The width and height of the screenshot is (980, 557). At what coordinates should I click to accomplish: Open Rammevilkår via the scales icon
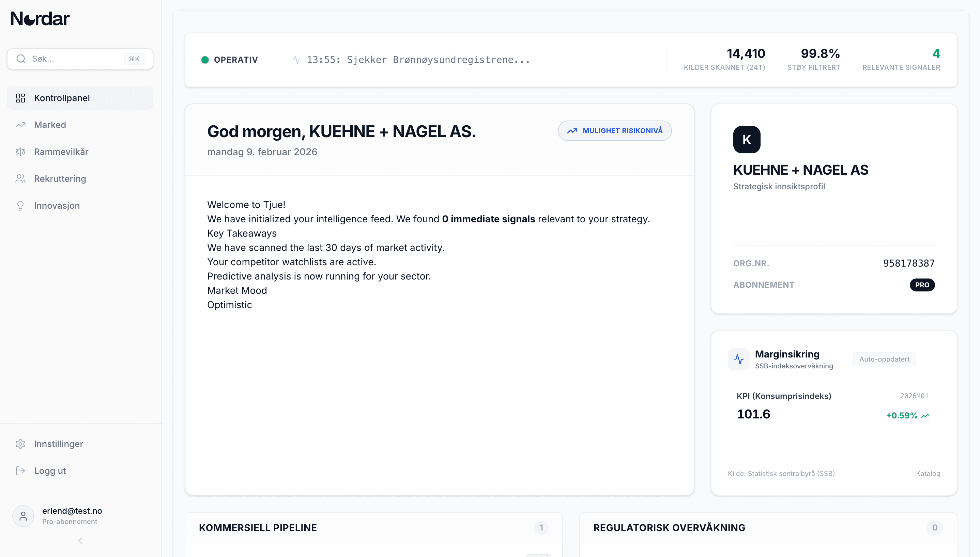(x=21, y=152)
